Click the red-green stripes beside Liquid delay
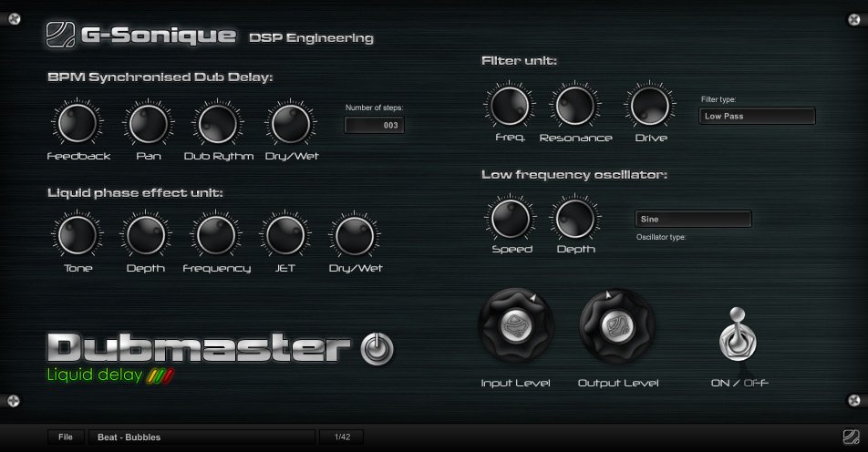 click(x=160, y=375)
